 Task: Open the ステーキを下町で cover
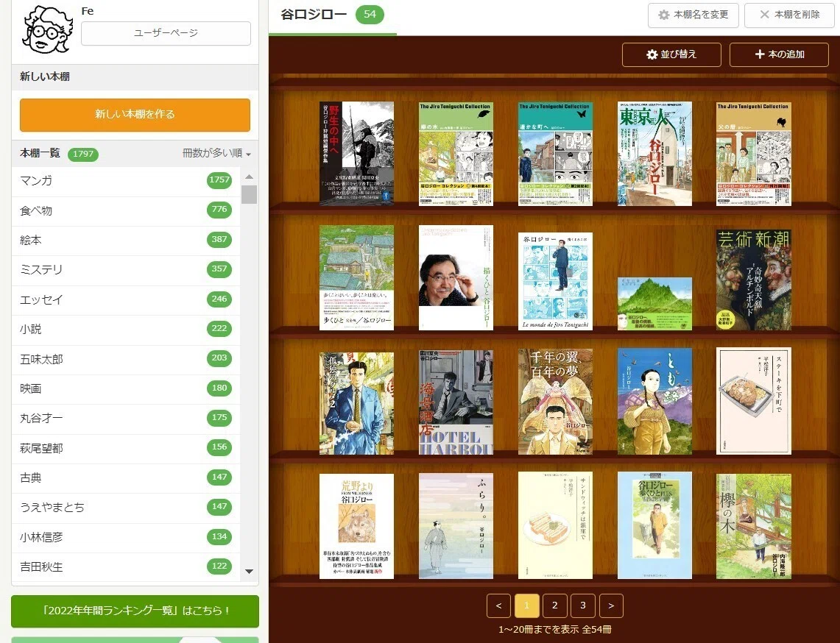coord(754,401)
